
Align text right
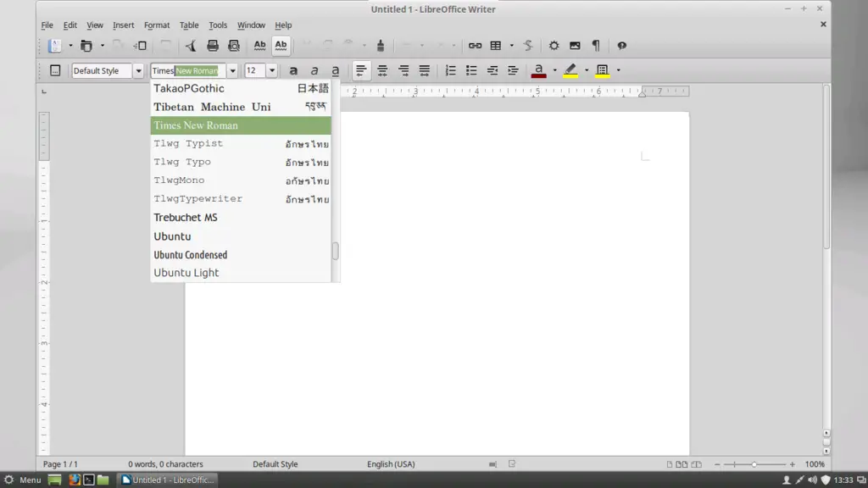(403, 70)
